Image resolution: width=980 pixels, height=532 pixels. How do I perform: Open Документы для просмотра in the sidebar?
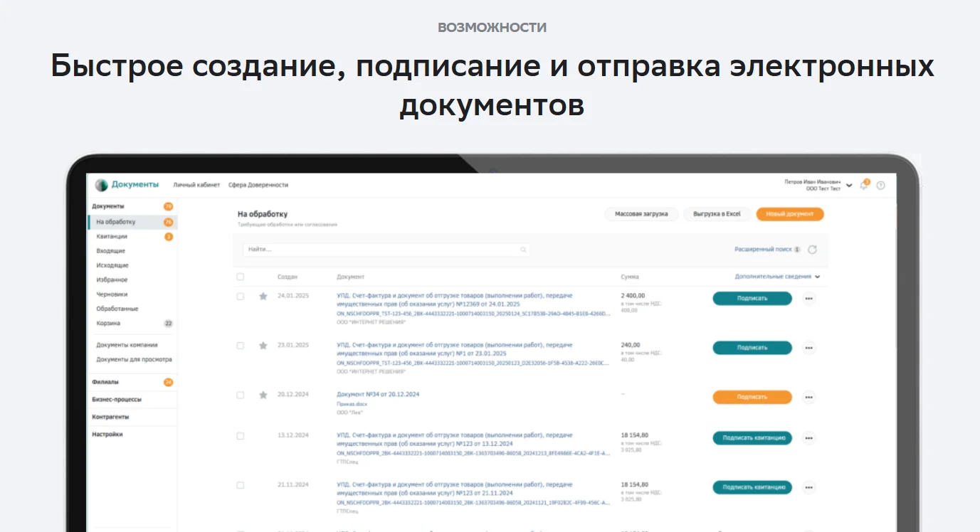click(135, 359)
